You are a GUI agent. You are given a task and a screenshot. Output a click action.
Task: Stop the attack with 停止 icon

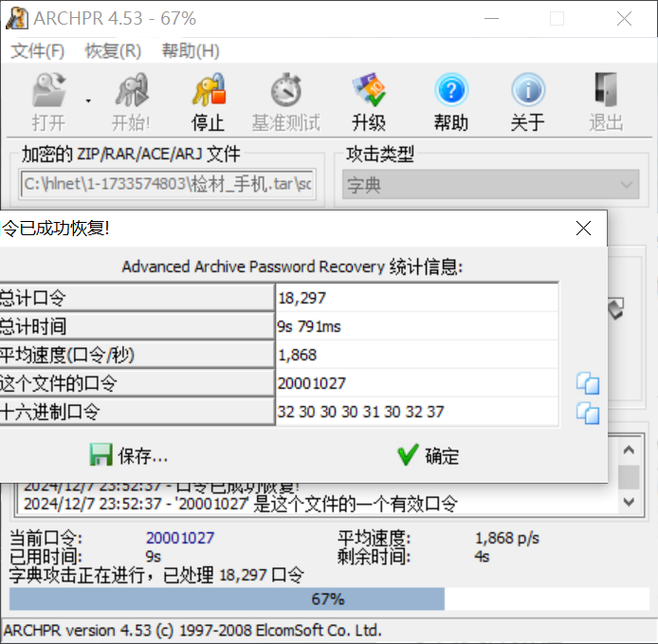pyautogui.click(x=209, y=90)
